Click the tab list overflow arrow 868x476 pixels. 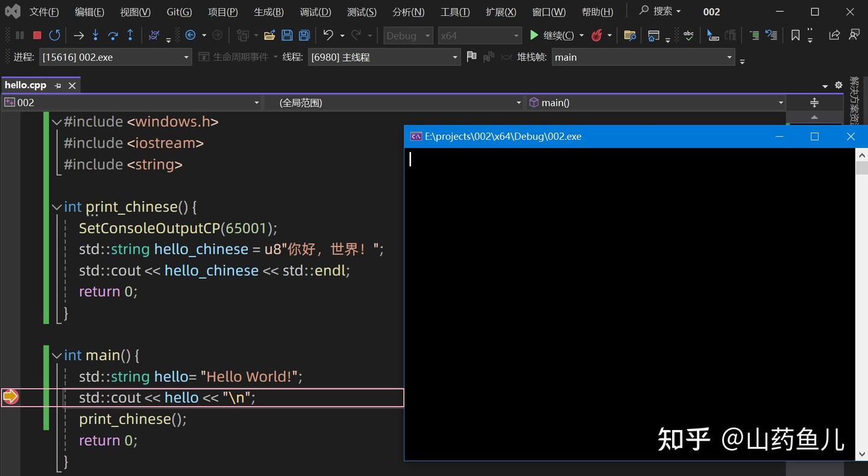point(825,86)
